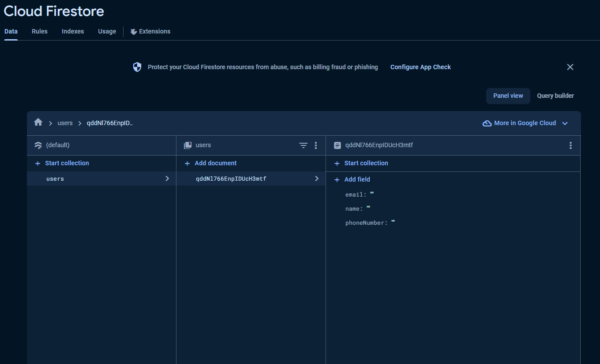Click plus icon beside Start collection in (default) column
600x364 pixels.
(37, 163)
